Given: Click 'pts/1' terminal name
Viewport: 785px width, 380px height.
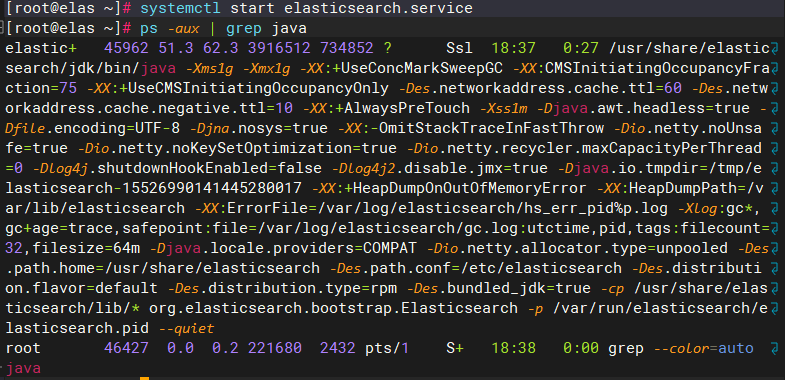Looking at the screenshot, I should coord(386,348).
